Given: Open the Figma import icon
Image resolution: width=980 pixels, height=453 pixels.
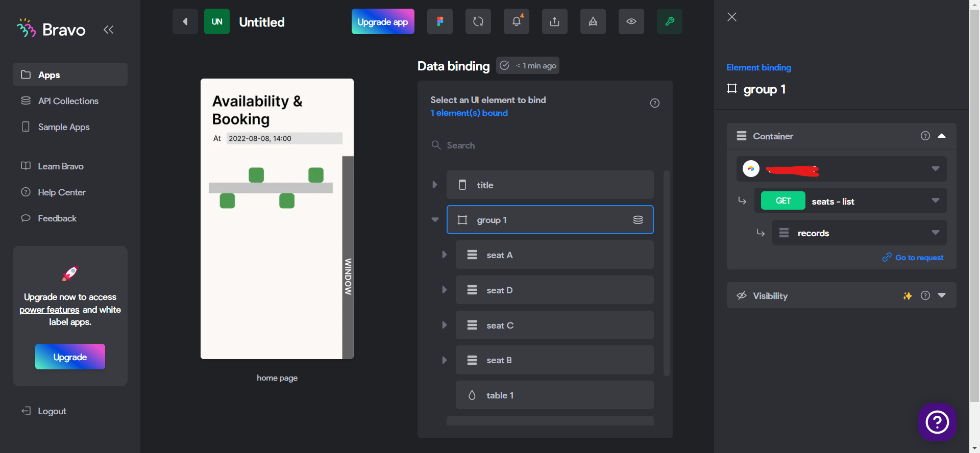Looking at the screenshot, I should click(439, 21).
